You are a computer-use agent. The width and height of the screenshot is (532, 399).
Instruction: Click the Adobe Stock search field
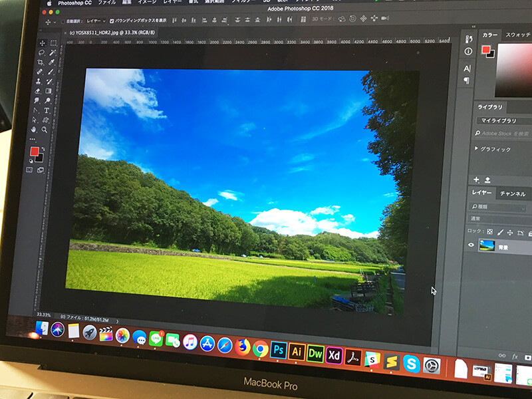[x=503, y=134]
